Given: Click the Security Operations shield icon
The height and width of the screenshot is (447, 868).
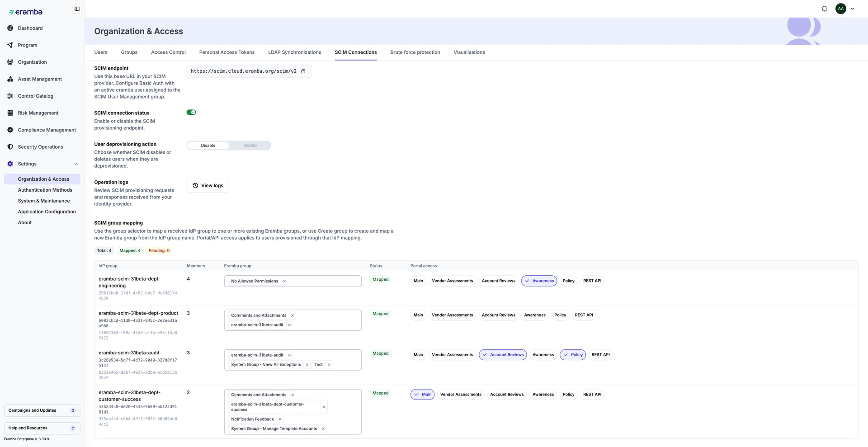Looking at the screenshot, I should [x=10, y=147].
